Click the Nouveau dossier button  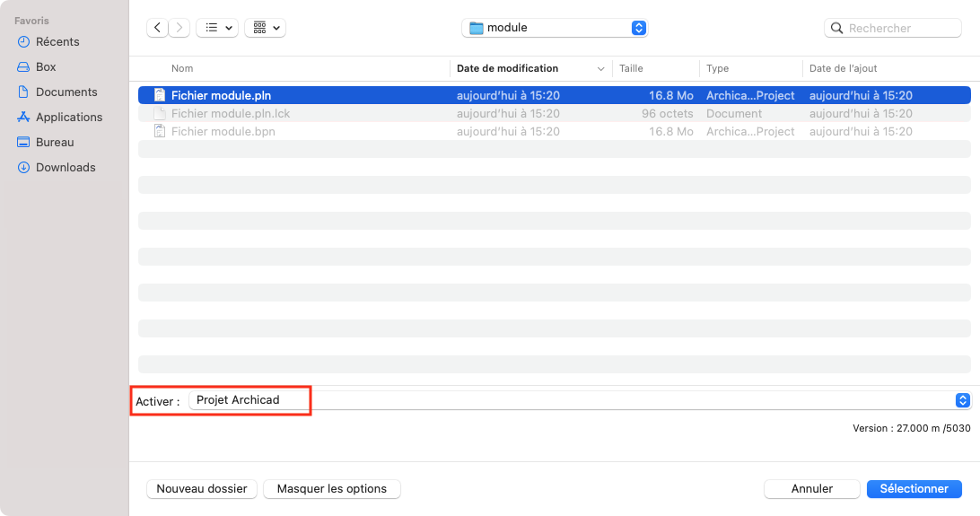point(202,488)
